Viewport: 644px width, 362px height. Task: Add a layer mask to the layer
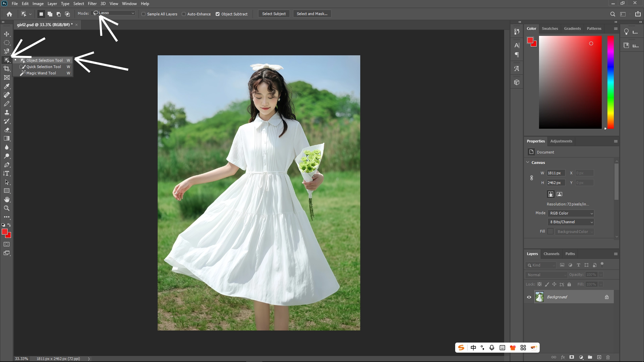(x=571, y=357)
